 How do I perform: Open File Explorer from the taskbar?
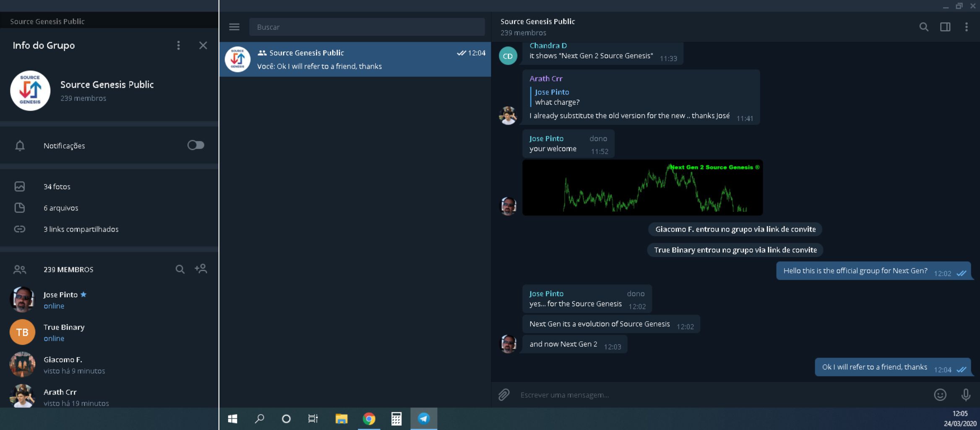341,419
